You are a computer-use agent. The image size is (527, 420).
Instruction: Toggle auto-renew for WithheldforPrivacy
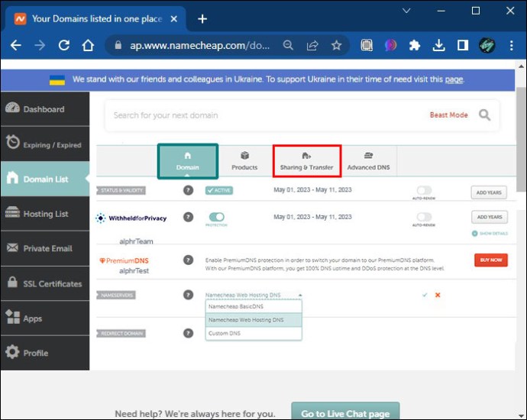pos(423,217)
